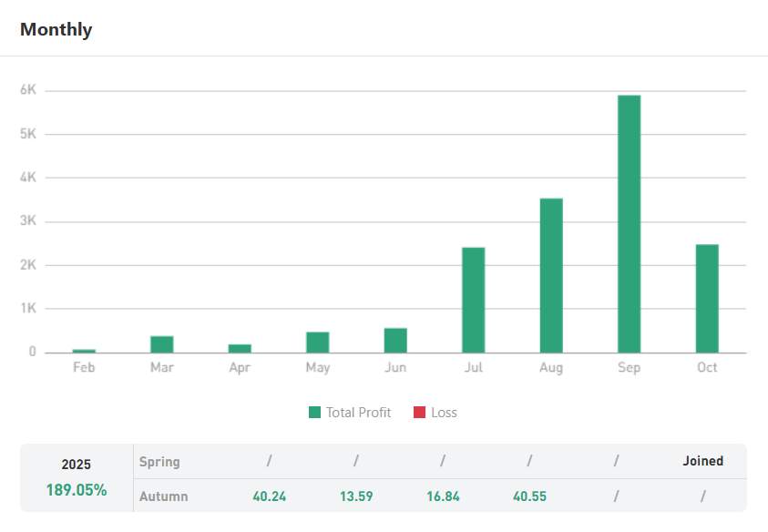This screenshot has height=532, width=768.
Task: Click the May profit bar
Action: (x=317, y=342)
